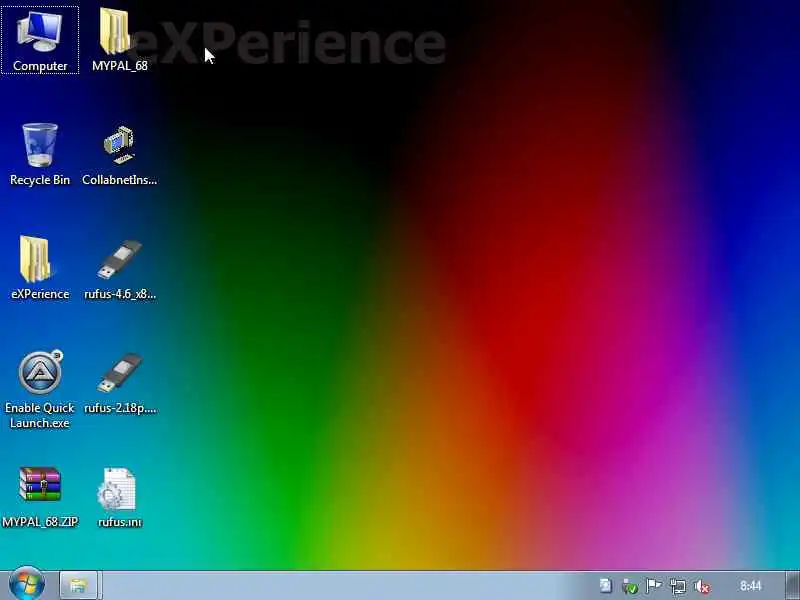Image resolution: width=800 pixels, height=600 pixels.
Task: Open the Computer desktop icon
Action: (40, 41)
